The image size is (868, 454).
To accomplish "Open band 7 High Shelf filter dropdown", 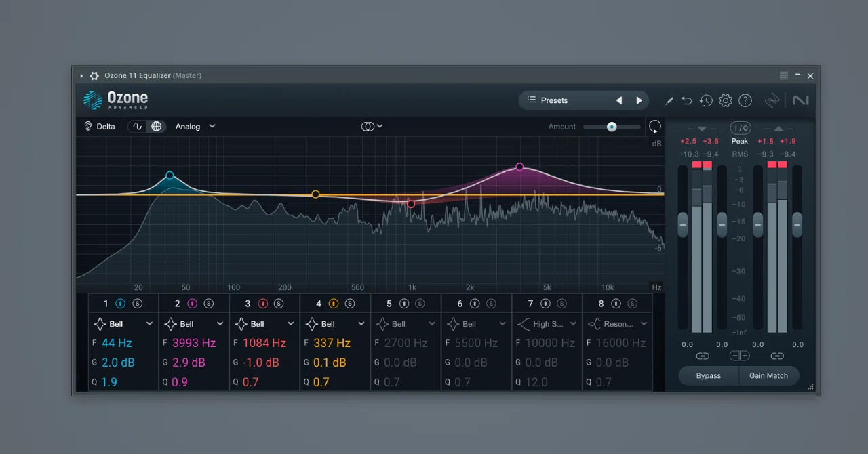I will click(x=547, y=324).
